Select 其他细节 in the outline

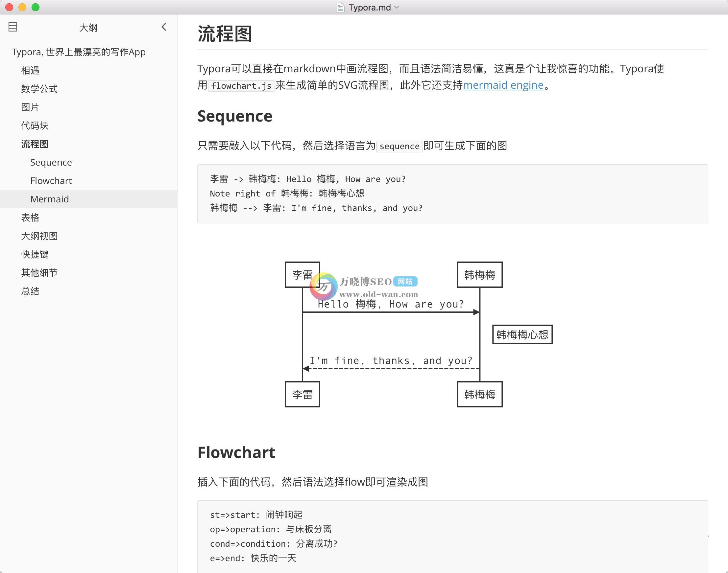pyautogui.click(x=39, y=273)
